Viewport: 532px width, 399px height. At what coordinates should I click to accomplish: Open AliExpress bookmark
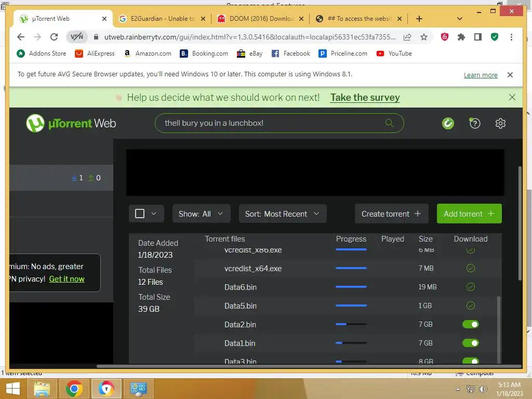[95, 54]
